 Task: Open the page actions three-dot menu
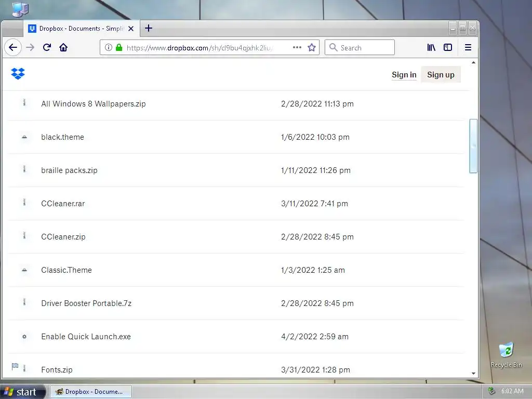tap(297, 47)
